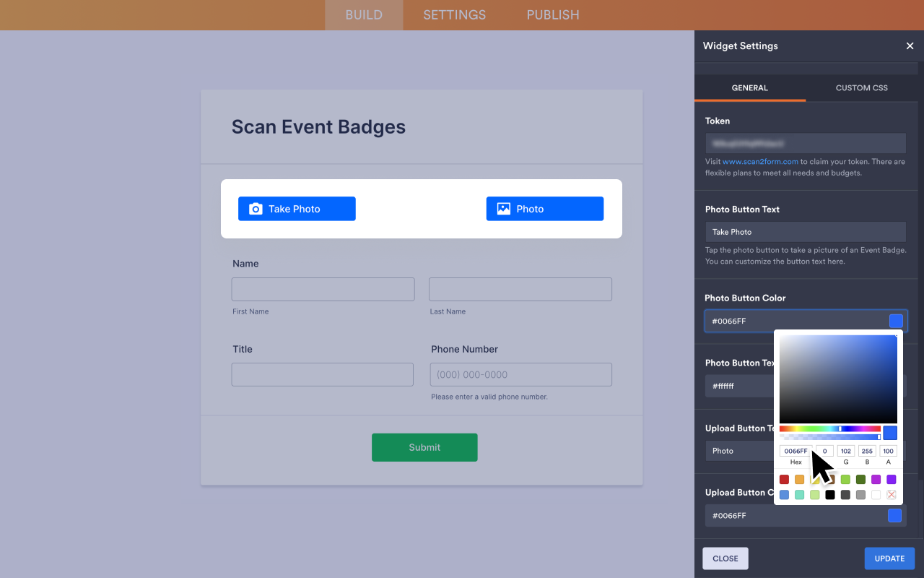Close the Widget Settings panel with X
Viewport: 924px width, 578px height.
tap(910, 46)
